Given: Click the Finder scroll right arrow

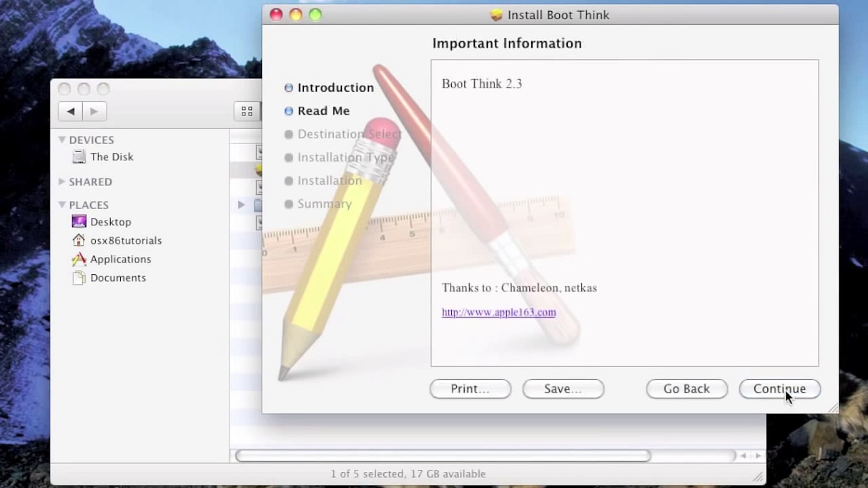Looking at the screenshot, I should [758, 455].
